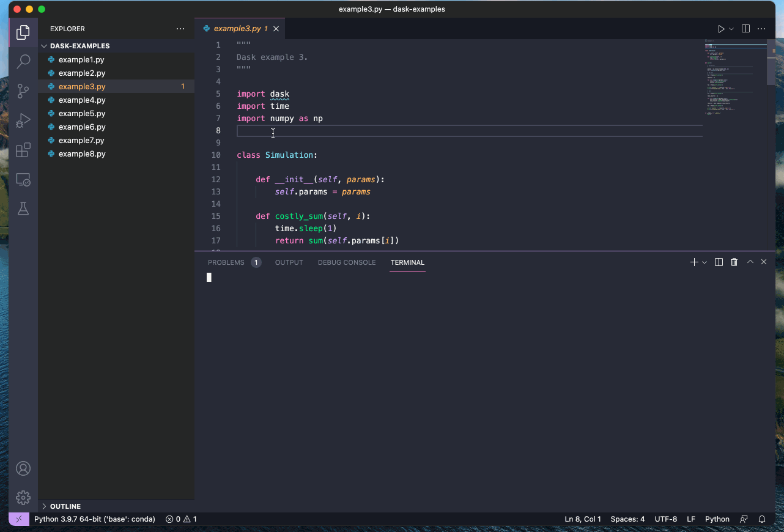Run the Python file with the play button
784x532 pixels.
720,28
